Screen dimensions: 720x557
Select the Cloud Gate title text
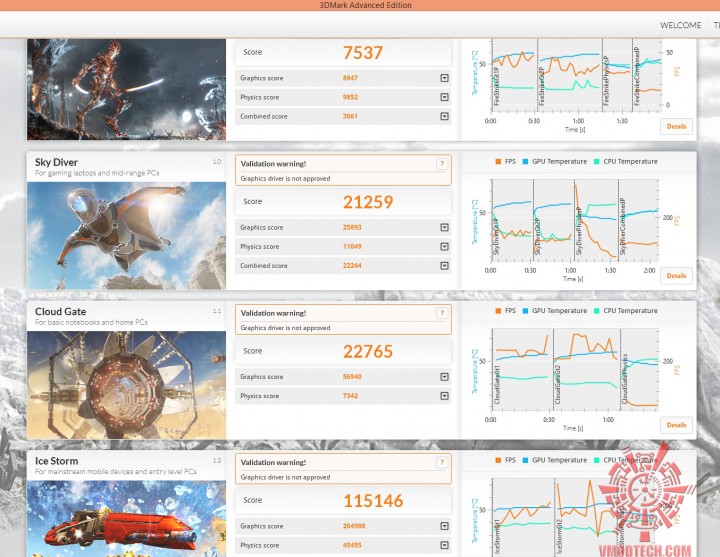pos(60,311)
